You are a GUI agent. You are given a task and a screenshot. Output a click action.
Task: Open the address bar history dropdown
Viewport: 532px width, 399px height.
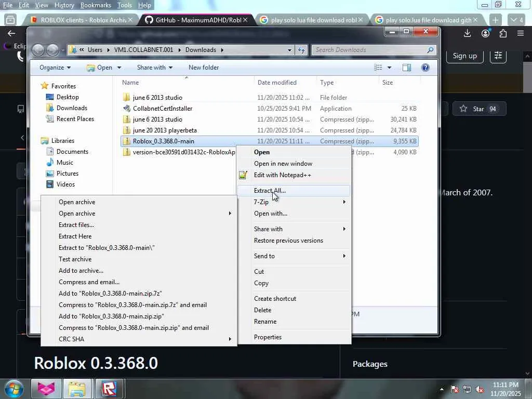pos(289,50)
